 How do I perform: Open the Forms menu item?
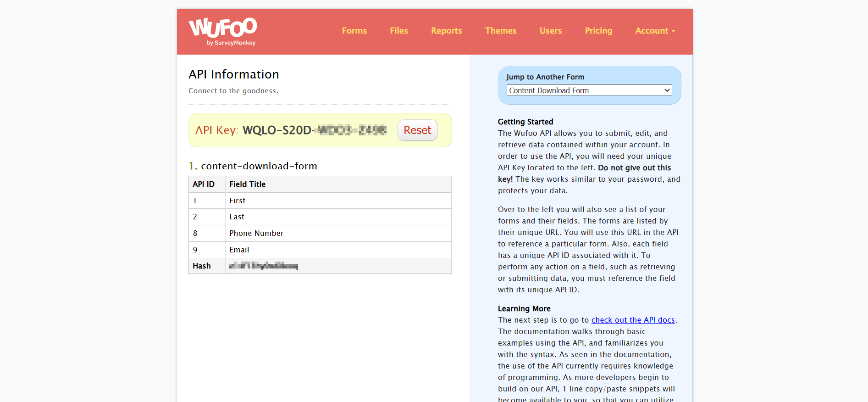tap(354, 31)
